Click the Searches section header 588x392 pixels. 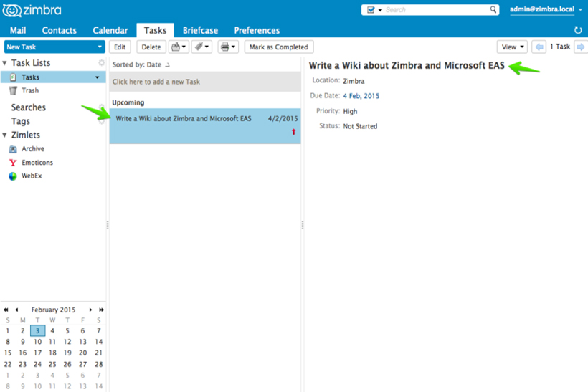[x=29, y=107]
